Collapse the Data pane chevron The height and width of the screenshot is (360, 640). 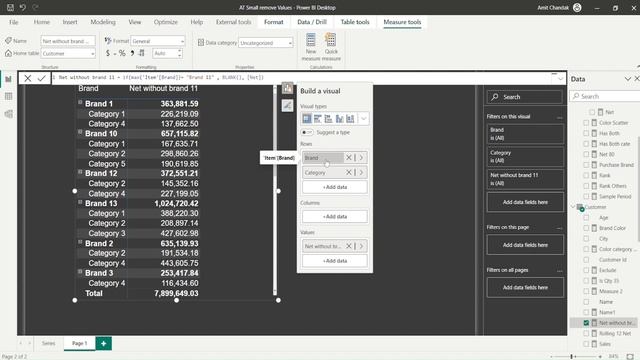628,79
